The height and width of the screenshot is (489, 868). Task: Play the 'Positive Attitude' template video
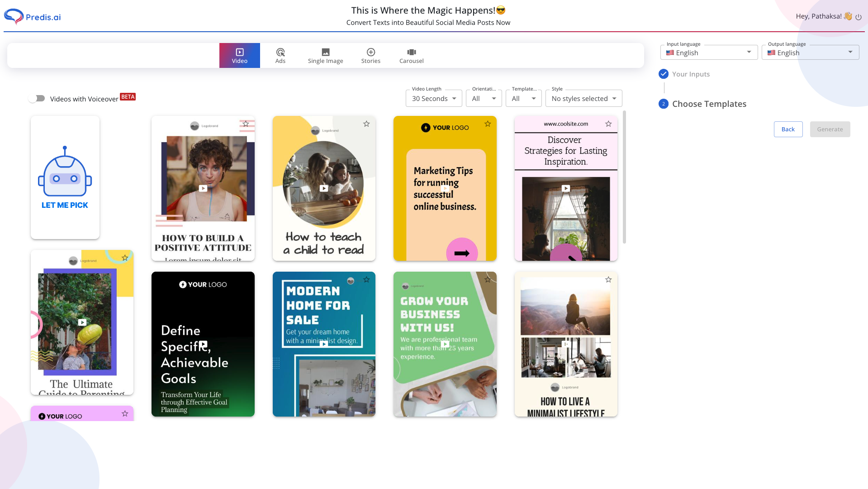tap(203, 188)
